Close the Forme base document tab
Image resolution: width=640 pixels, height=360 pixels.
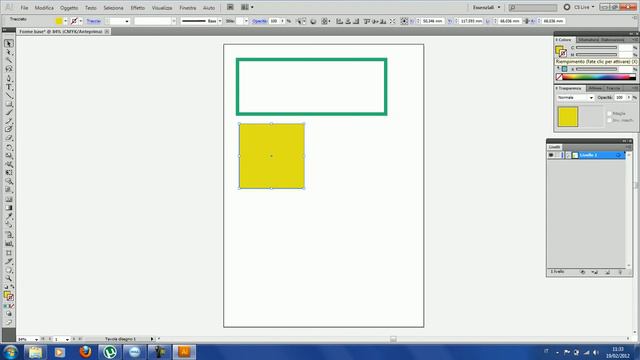click(107, 31)
